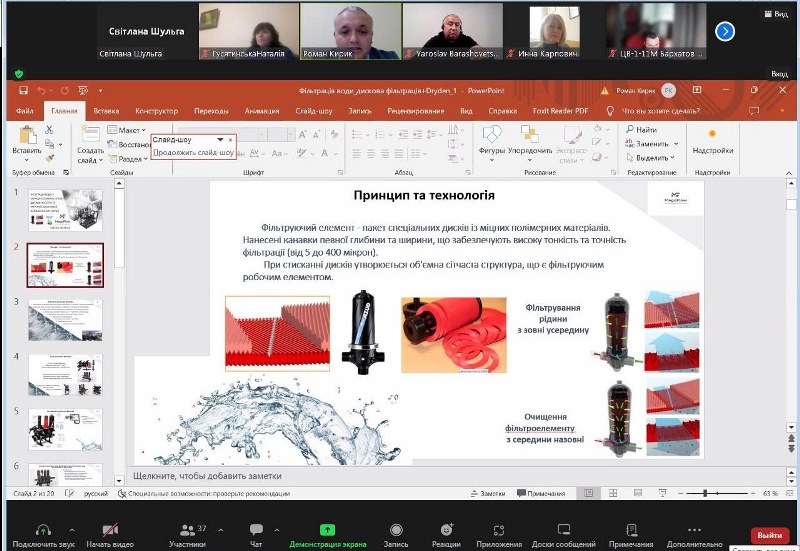Open Слайд-шоу floating toolbar dropdown arrow
The height and width of the screenshot is (551, 800).
220,139
